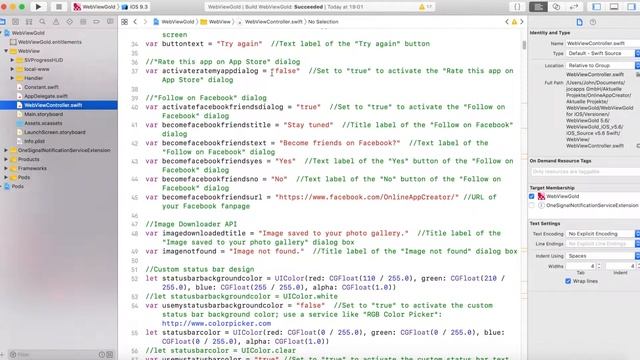The height and width of the screenshot is (360, 640).
Task: Click WebViewGold in the jump bar
Action: [174, 22]
